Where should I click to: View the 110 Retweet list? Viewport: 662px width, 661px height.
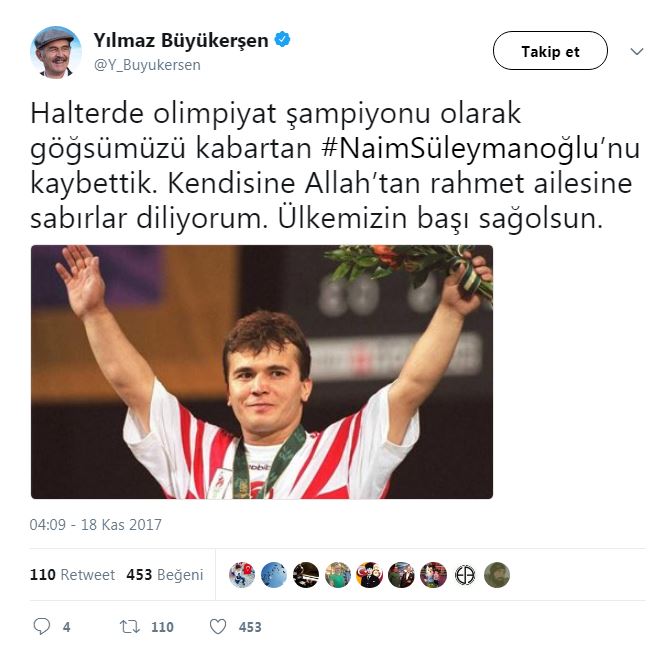(x=72, y=574)
